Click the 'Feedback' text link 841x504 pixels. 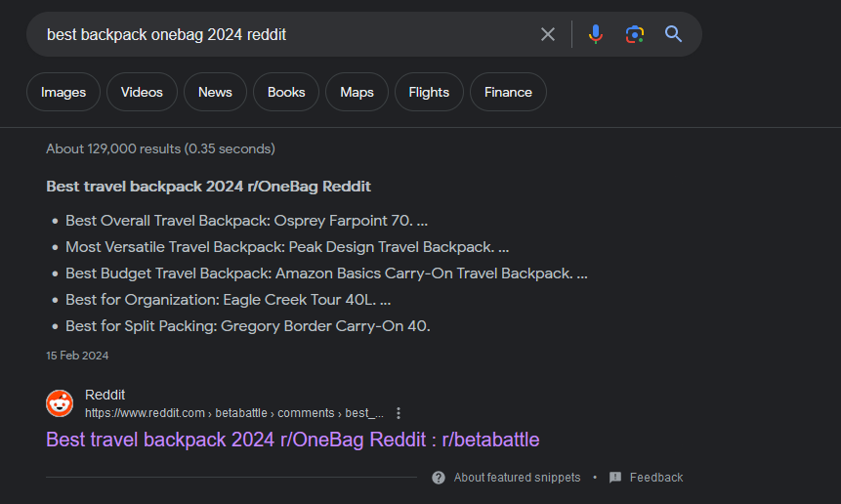pyautogui.click(x=656, y=478)
